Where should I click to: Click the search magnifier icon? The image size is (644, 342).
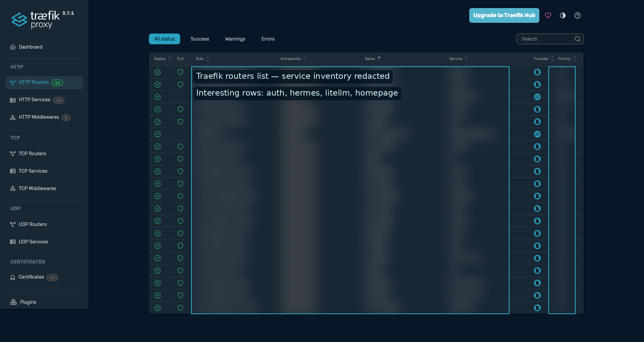pyautogui.click(x=578, y=39)
